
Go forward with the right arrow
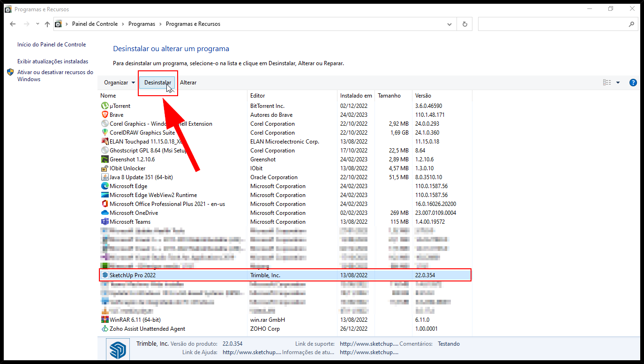[x=27, y=24]
